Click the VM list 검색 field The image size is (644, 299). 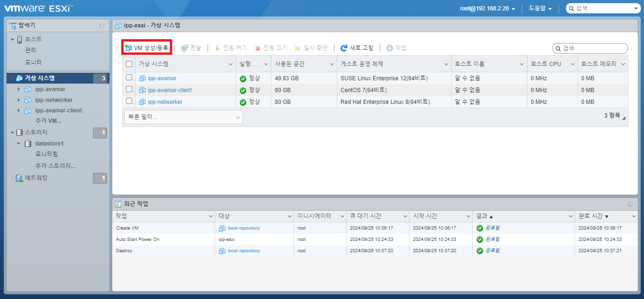pos(590,48)
